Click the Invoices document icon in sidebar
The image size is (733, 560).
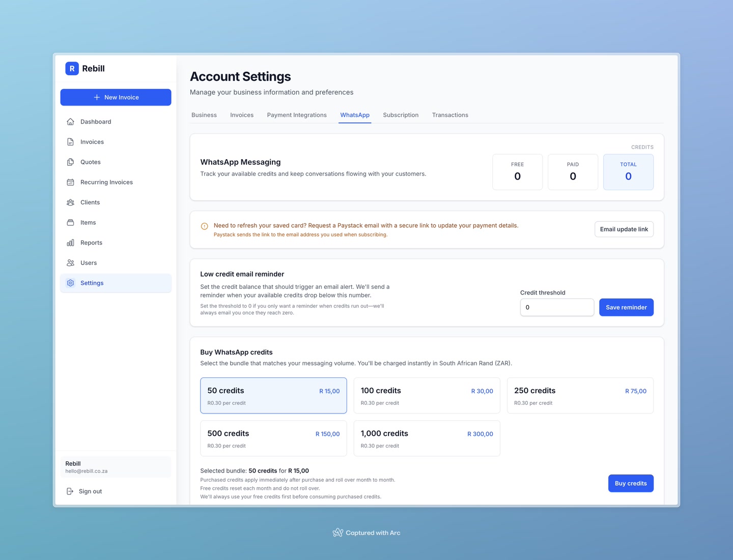(71, 142)
